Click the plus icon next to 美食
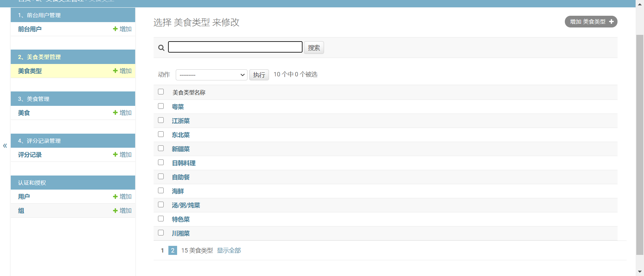Screen dimensions: 644x276 (115, 113)
